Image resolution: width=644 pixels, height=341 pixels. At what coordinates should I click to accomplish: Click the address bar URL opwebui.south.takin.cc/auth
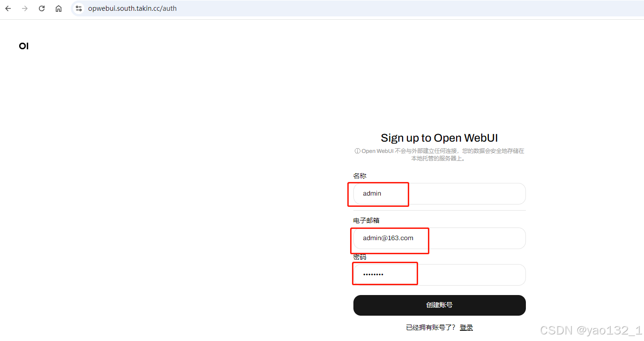click(x=132, y=8)
